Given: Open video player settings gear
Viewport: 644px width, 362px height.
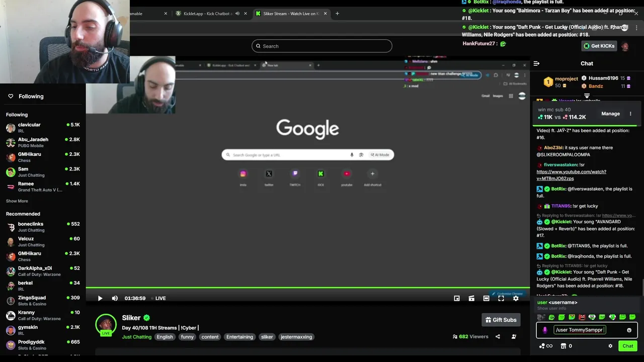Looking at the screenshot, I should [x=516, y=298].
